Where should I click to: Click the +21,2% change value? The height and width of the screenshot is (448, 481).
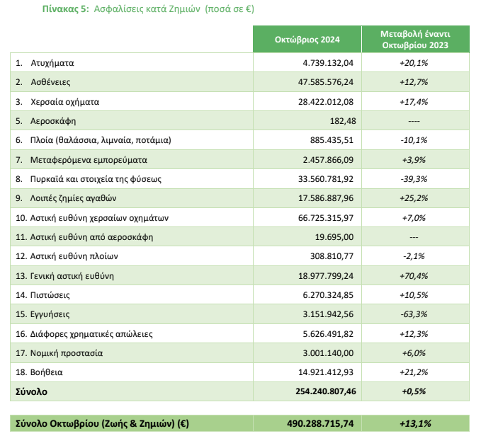414,372
